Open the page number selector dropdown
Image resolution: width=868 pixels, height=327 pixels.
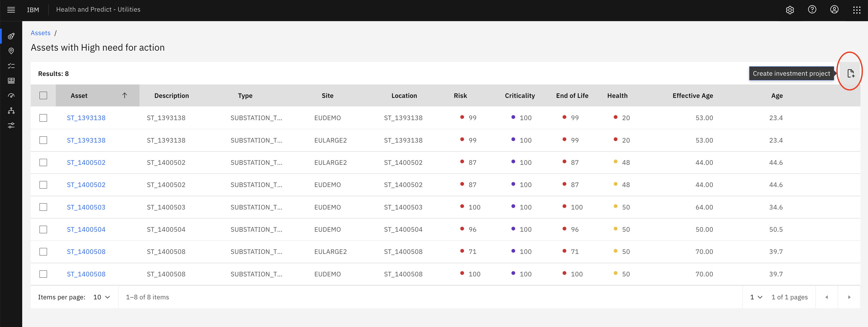click(756, 297)
